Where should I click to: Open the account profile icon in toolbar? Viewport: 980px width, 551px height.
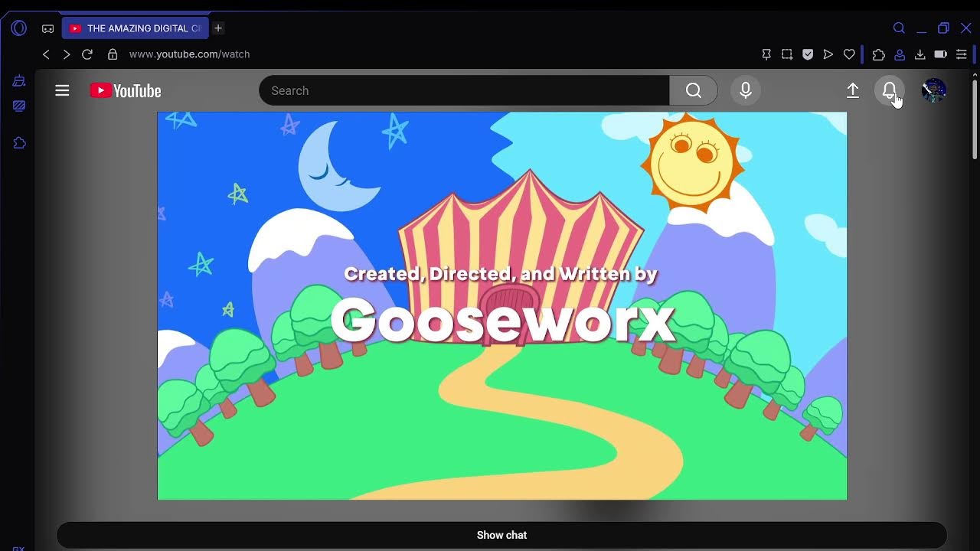click(x=900, y=54)
